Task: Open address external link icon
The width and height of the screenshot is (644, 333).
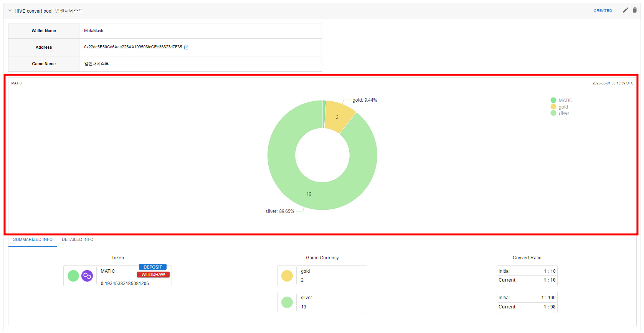Action: tap(186, 48)
